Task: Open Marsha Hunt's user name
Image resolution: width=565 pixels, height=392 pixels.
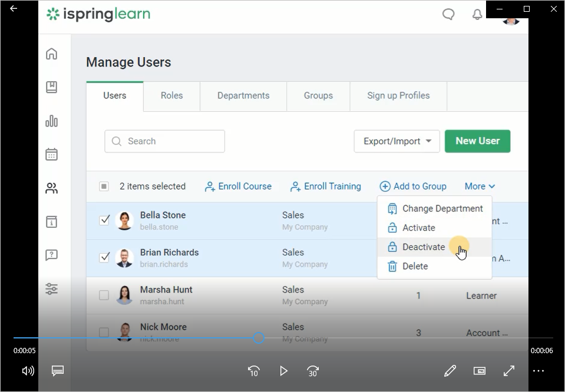Action: [x=166, y=290]
